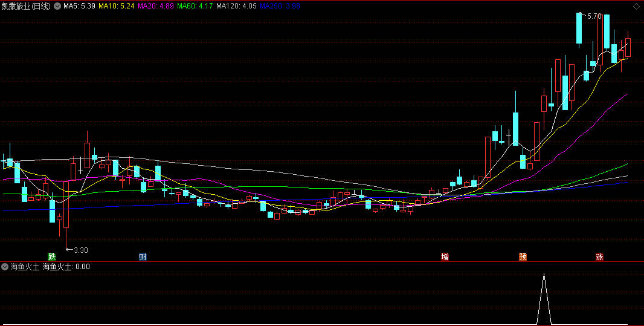Select the MA5: 5.39 label
This screenshot has height=326, width=644.
[79, 6]
